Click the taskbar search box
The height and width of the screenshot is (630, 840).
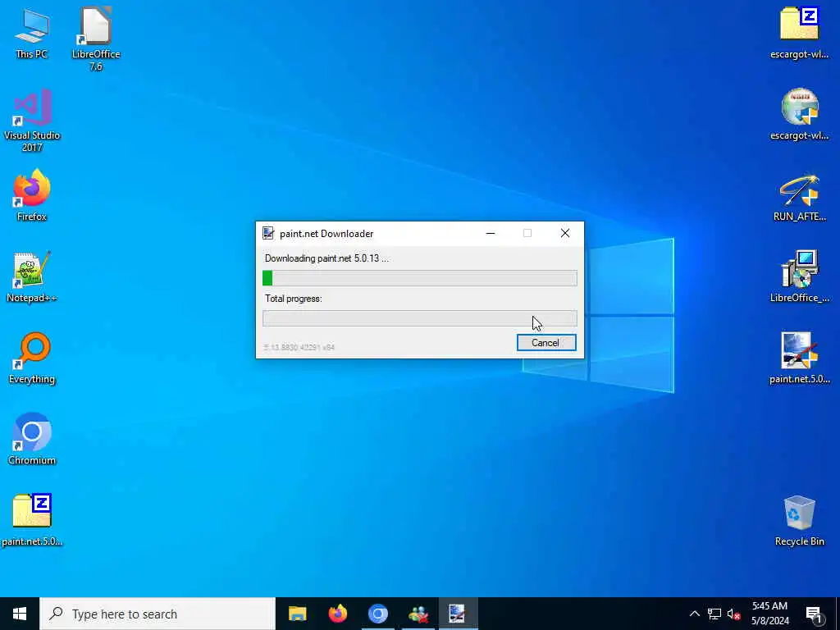pos(157,614)
